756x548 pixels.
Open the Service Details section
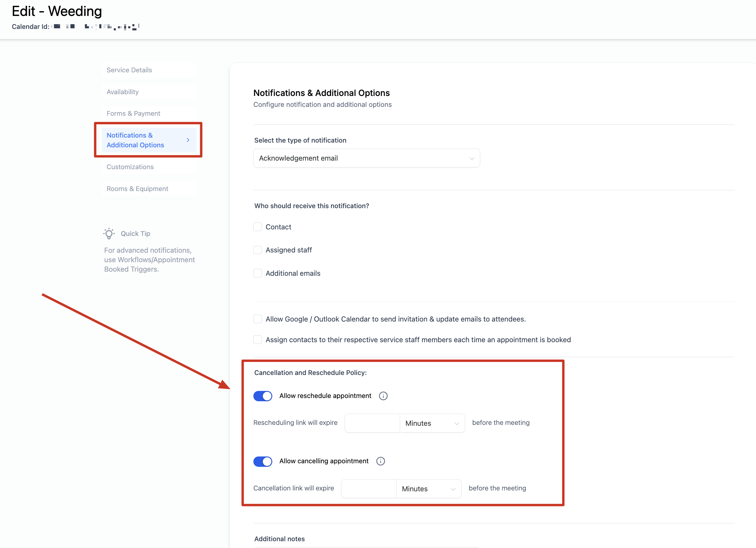pos(149,70)
